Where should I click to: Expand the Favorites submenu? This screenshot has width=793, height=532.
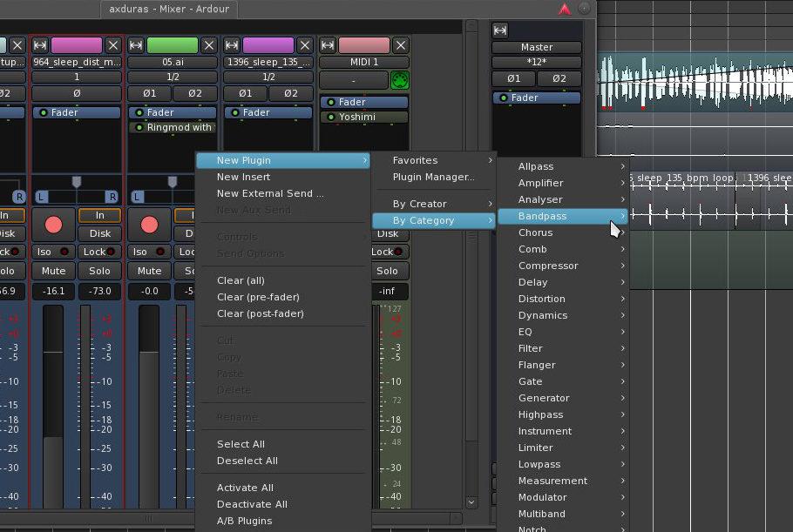click(415, 160)
